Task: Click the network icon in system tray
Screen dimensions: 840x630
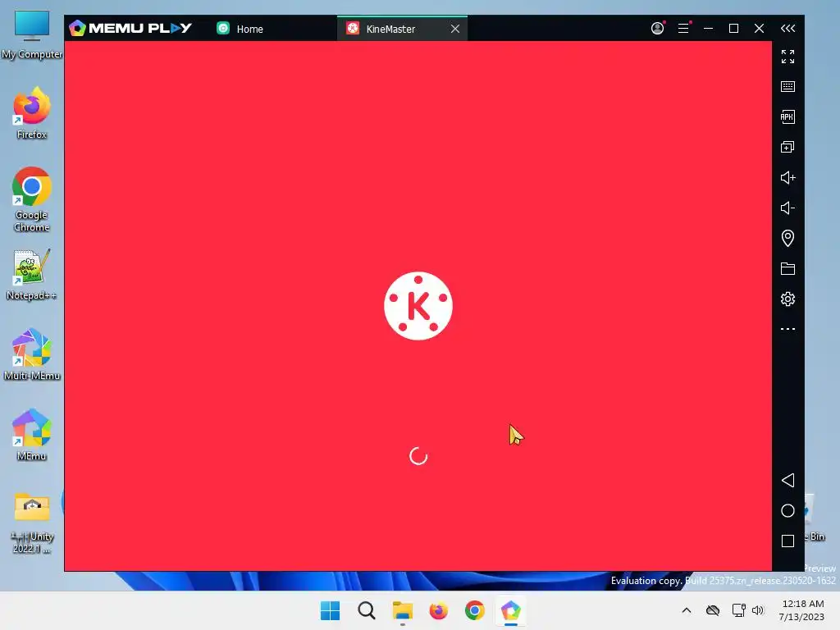Action: [739, 610]
